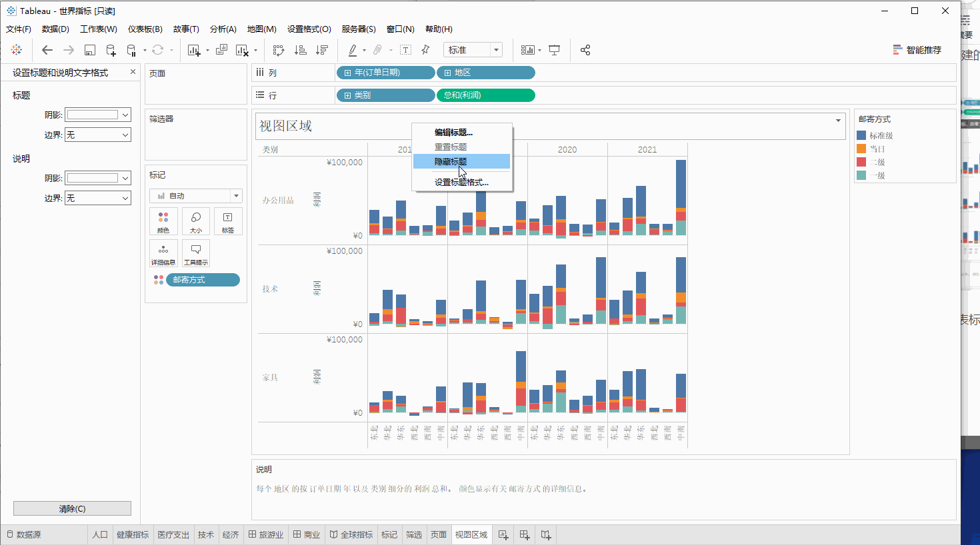The width and height of the screenshot is (980, 545).
Task: Click the share workbook icon
Action: tap(585, 50)
